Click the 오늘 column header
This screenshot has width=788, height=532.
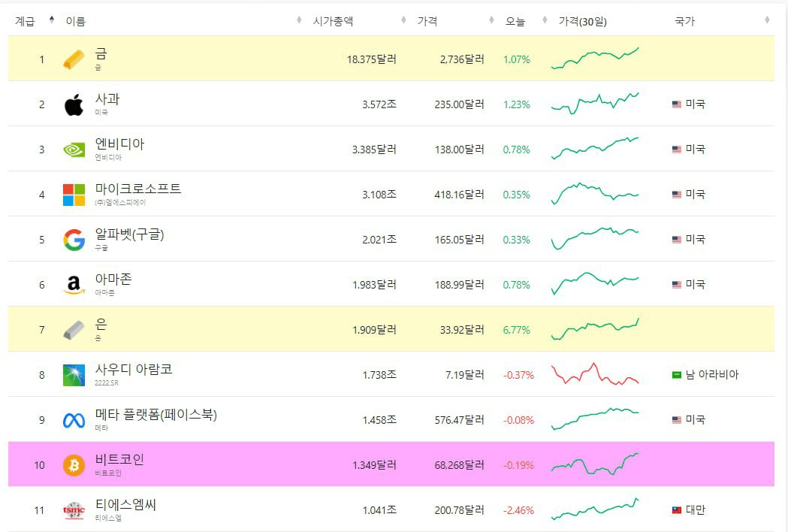515,21
